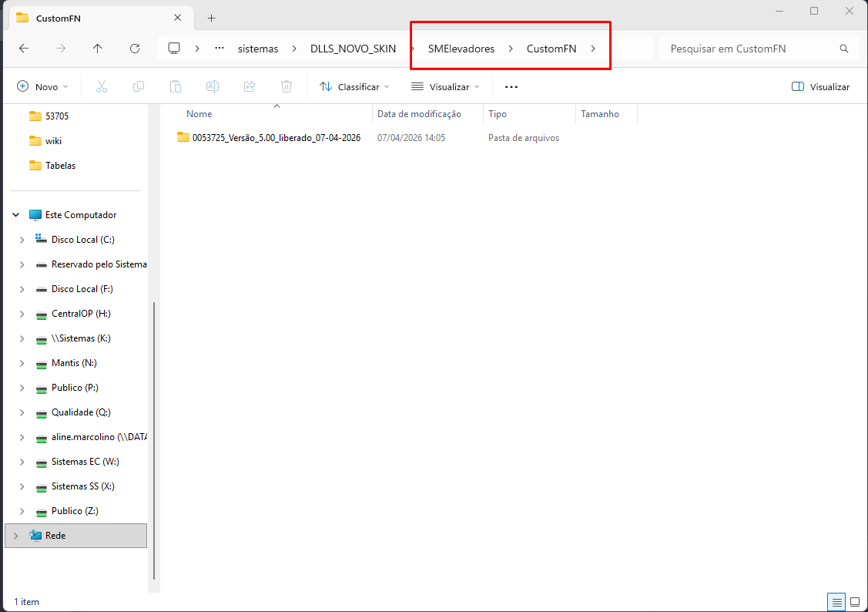The width and height of the screenshot is (868, 612).
Task: Open a new tab with plus button
Action: 211,18
